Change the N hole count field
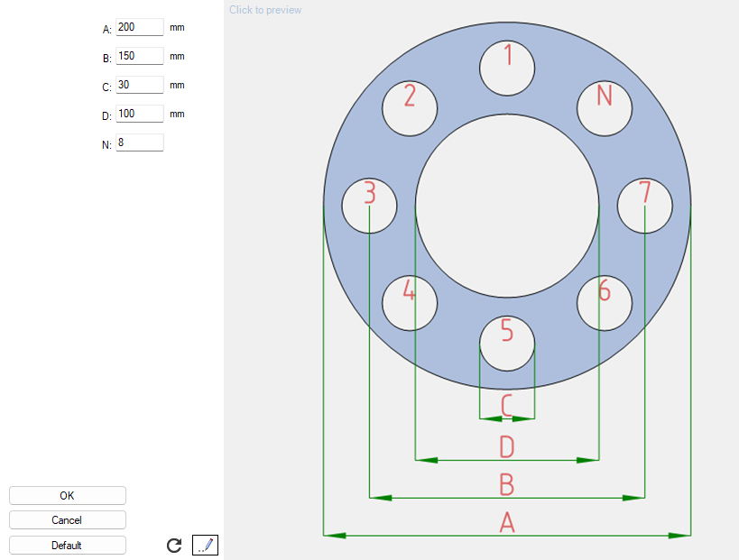This screenshot has width=739, height=560. coord(139,142)
